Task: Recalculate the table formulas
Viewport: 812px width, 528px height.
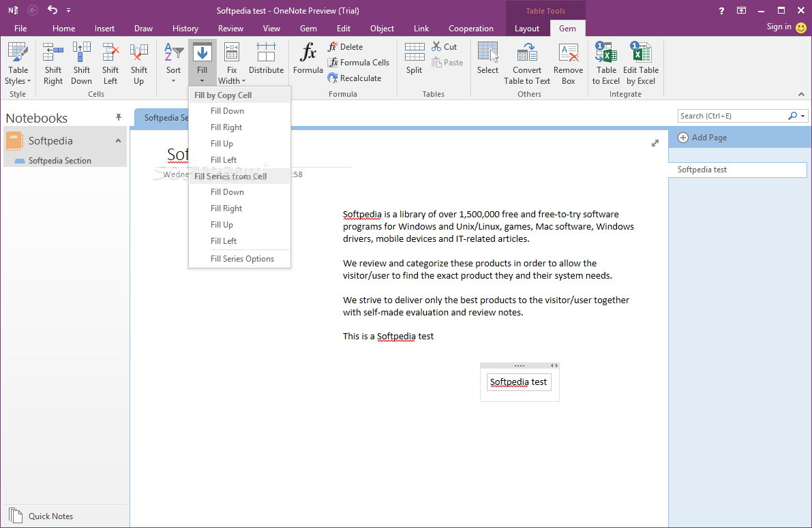Action: (355, 78)
